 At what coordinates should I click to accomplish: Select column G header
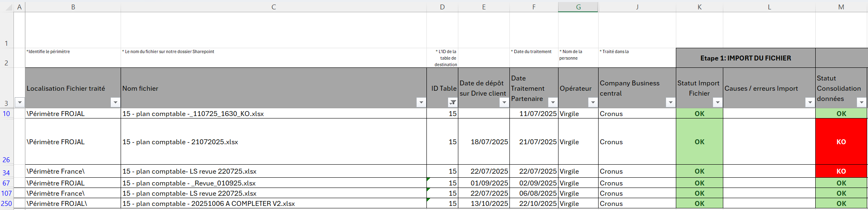578,7
